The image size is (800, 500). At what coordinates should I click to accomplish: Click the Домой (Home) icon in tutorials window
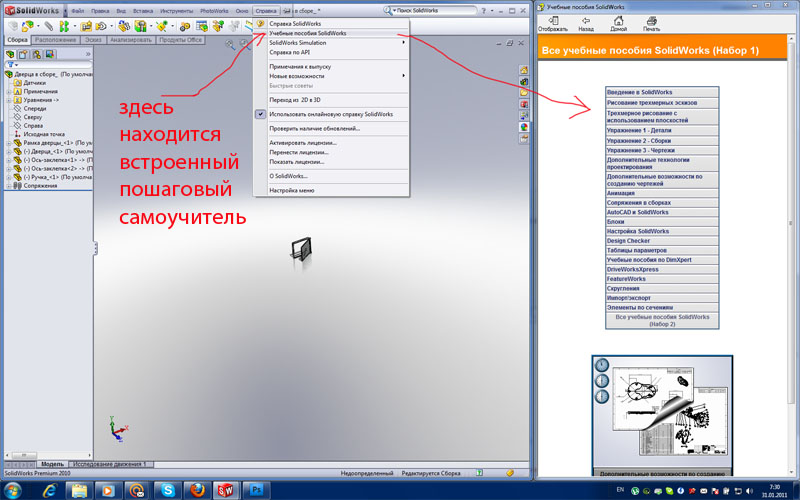(619, 21)
